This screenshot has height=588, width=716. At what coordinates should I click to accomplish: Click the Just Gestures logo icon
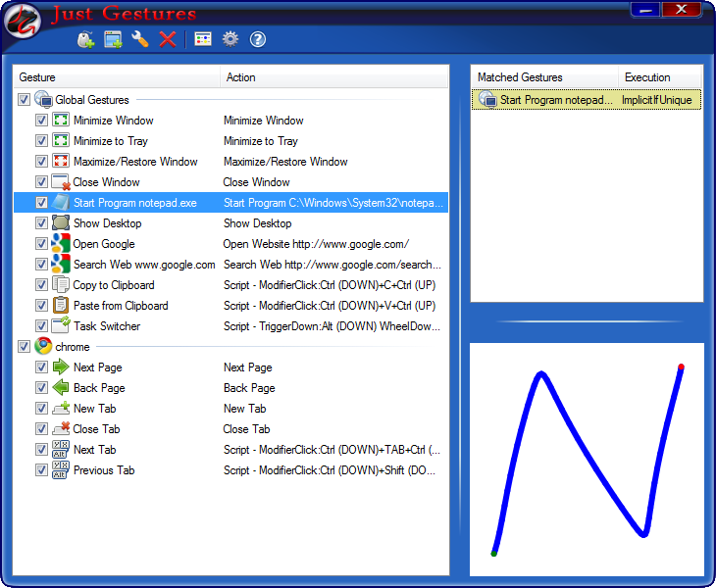coord(22,22)
